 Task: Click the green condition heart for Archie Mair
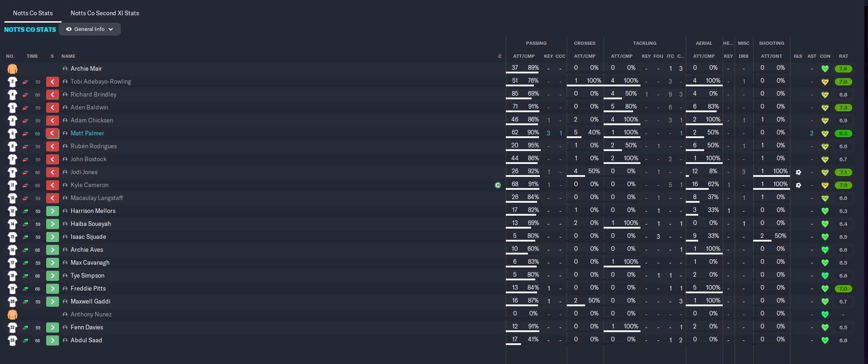click(x=825, y=69)
